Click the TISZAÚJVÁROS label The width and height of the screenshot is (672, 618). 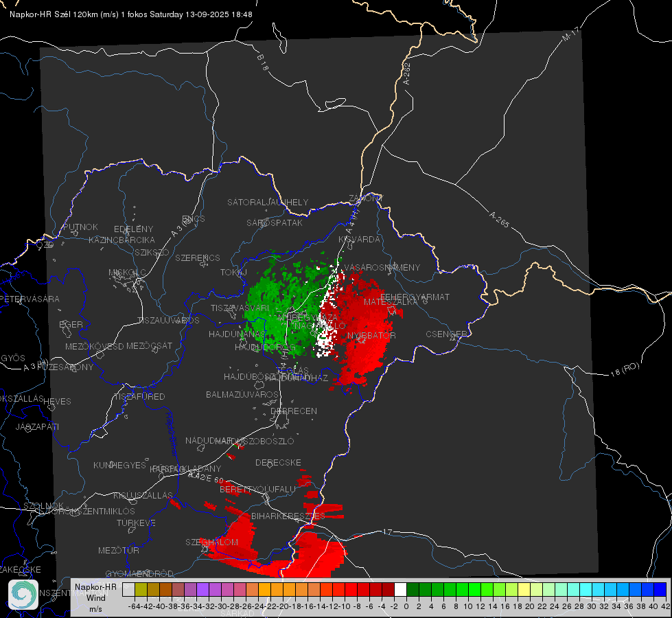tap(168, 321)
